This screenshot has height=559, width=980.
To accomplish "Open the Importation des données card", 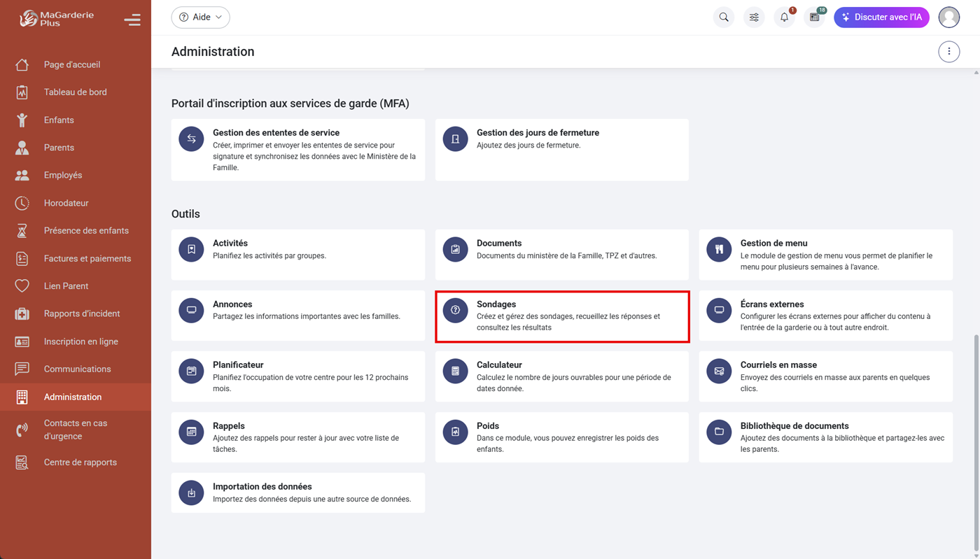I will pyautogui.click(x=297, y=493).
